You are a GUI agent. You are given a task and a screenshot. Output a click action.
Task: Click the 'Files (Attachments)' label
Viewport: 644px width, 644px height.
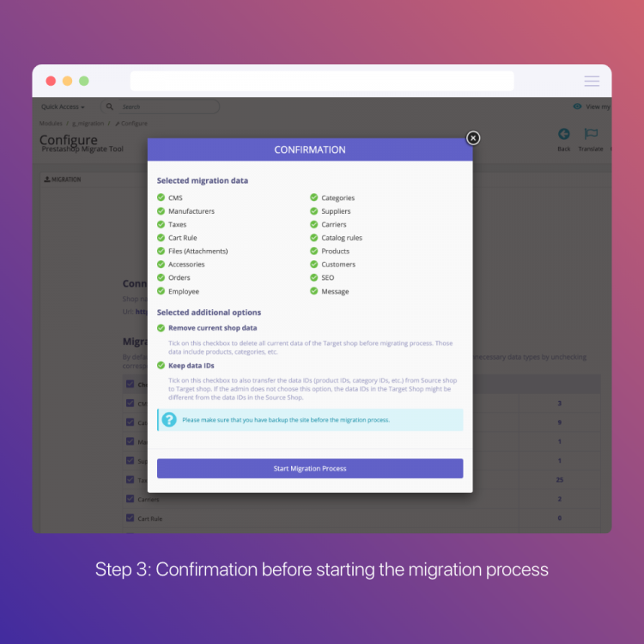click(198, 251)
